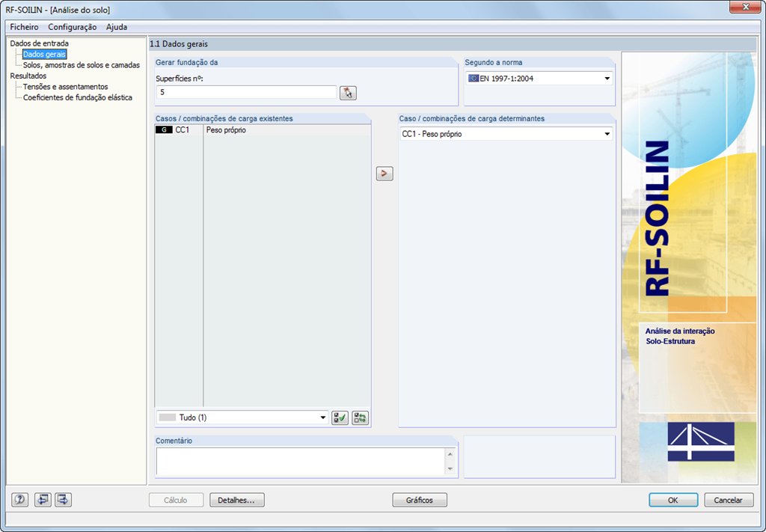
Task: Select Tensões e assentamentos in tree
Action: click(x=66, y=87)
